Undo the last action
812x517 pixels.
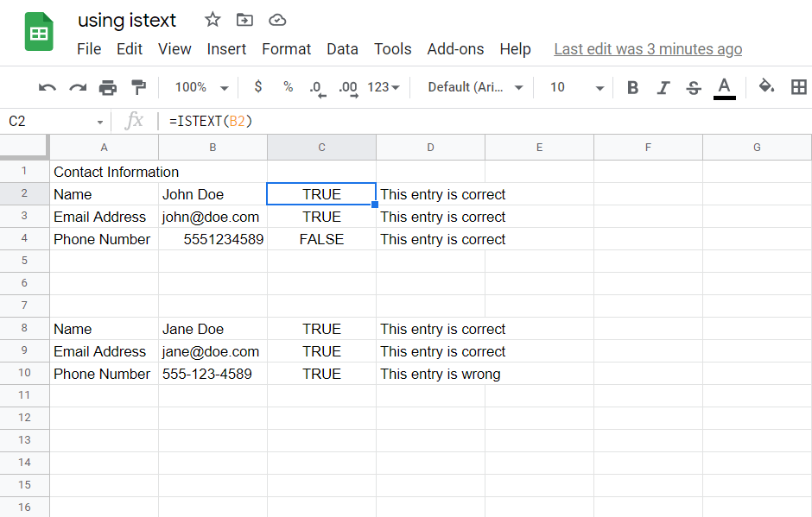(48, 87)
